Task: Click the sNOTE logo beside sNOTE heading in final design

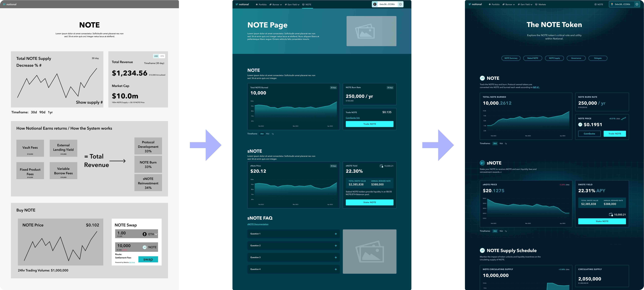Action: coord(482,163)
